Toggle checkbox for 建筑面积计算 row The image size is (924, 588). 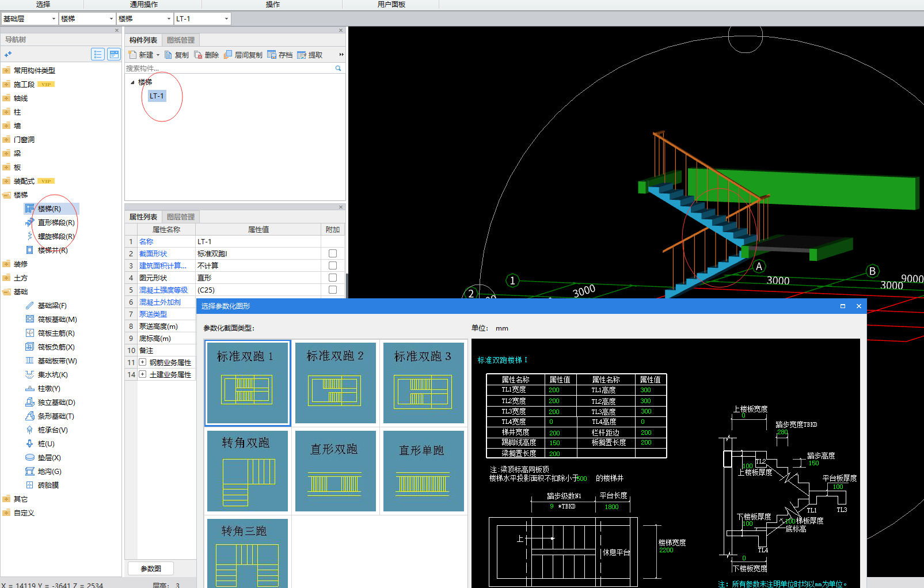tap(333, 265)
